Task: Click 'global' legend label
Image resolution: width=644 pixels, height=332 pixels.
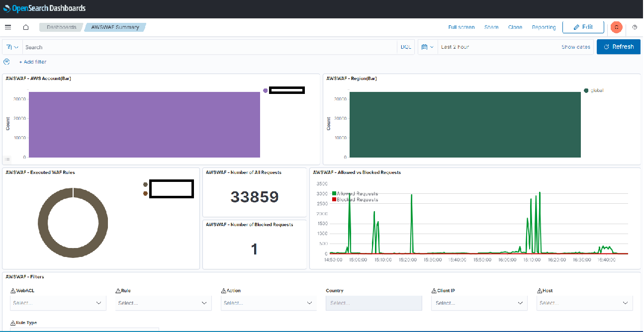Action: pyautogui.click(x=597, y=90)
